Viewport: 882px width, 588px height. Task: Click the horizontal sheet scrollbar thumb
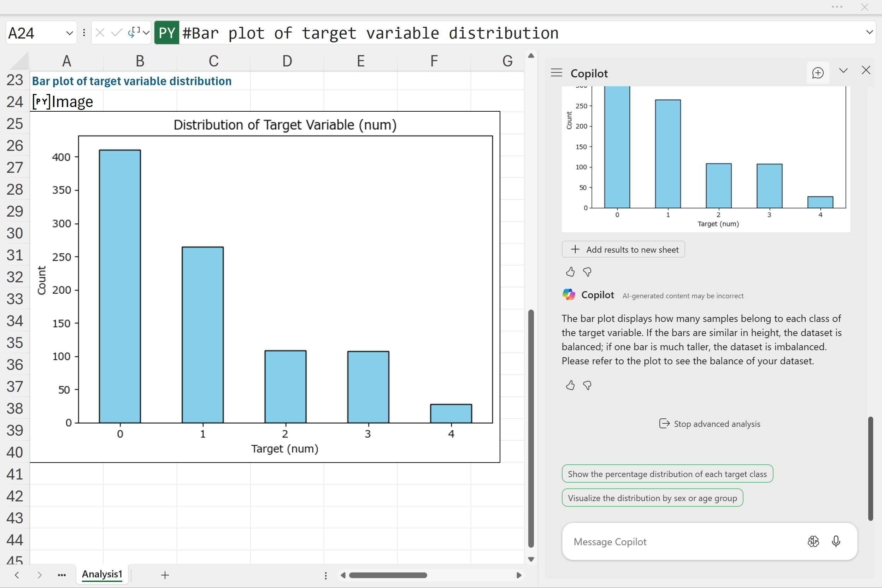pos(388,575)
